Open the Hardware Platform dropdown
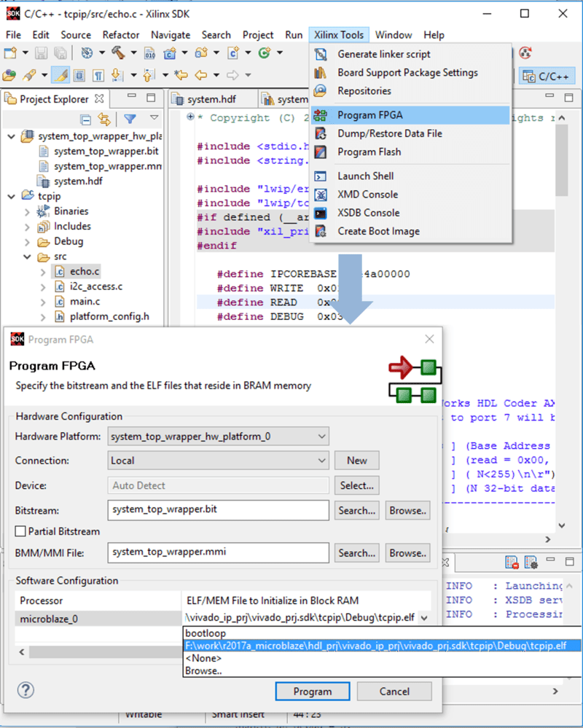Image resolution: width=583 pixels, height=728 pixels. (218, 437)
